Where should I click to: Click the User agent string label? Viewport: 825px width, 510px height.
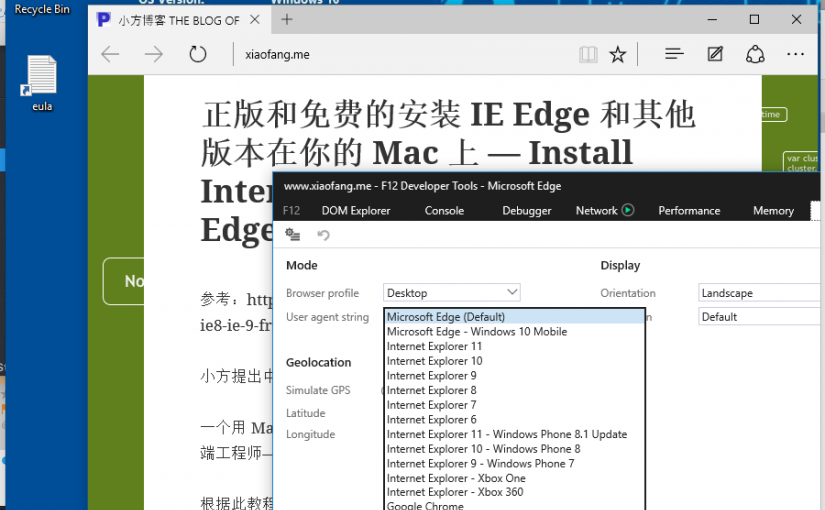coord(327,317)
